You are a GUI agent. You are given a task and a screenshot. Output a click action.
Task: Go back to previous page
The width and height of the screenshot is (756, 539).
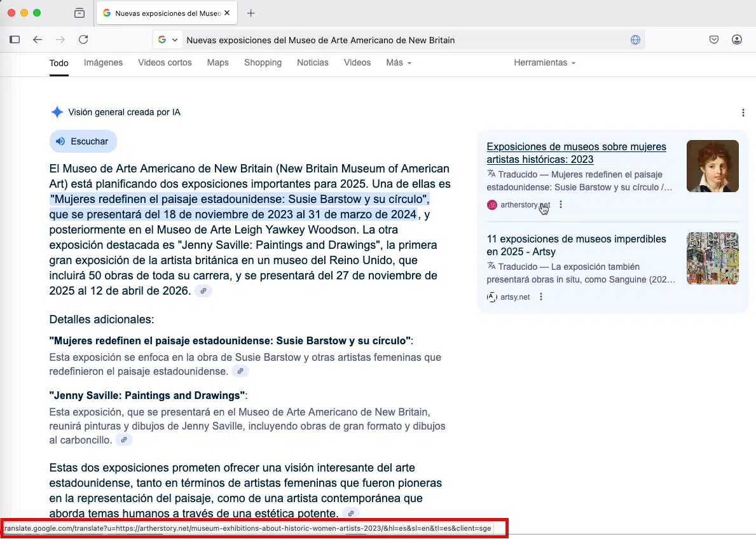click(38, 39)
